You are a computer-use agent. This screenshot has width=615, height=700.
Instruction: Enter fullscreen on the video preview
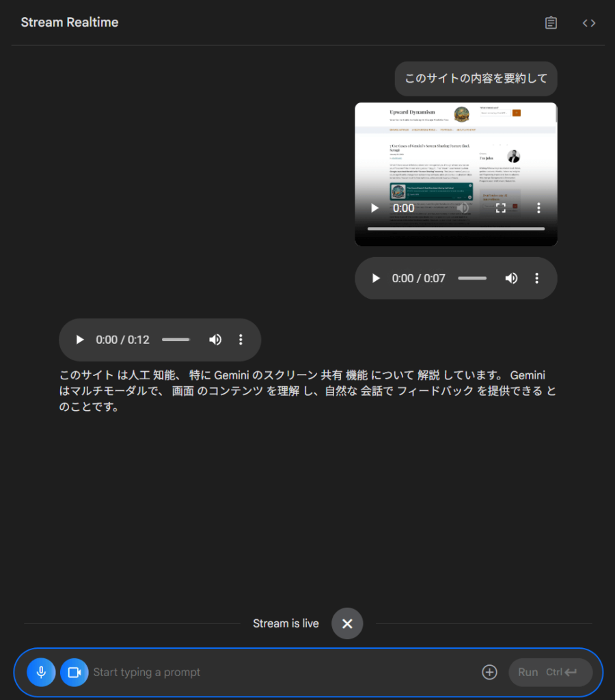click(500, 208)
